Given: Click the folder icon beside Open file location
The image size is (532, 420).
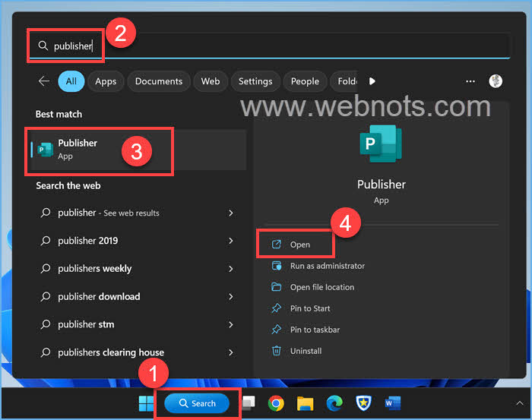Looking at the screenshot, I should [x=277, y=287].
